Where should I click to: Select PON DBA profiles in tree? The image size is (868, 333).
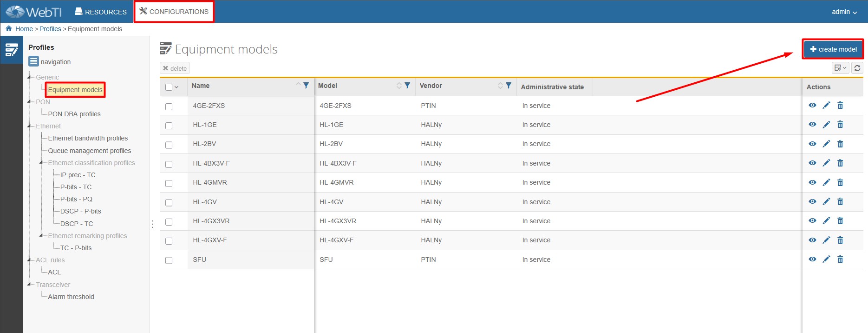coord(74,114)
